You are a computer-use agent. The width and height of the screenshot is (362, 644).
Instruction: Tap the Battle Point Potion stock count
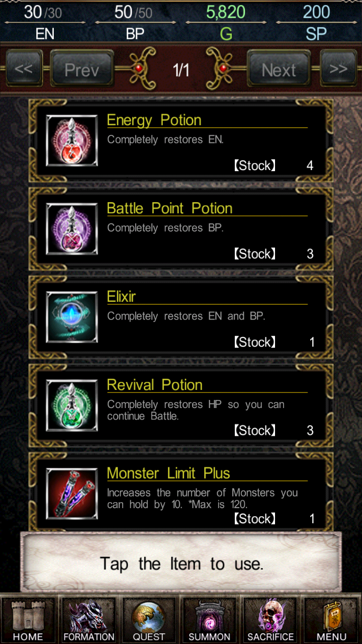(x=310, y=254)
